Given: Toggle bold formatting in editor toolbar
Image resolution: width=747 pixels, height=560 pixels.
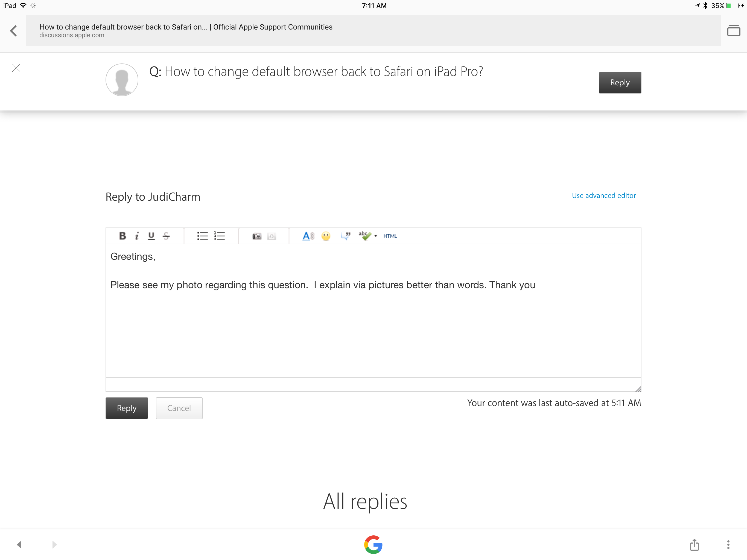Looking at the screenshot, I should (x=122, y=236).
